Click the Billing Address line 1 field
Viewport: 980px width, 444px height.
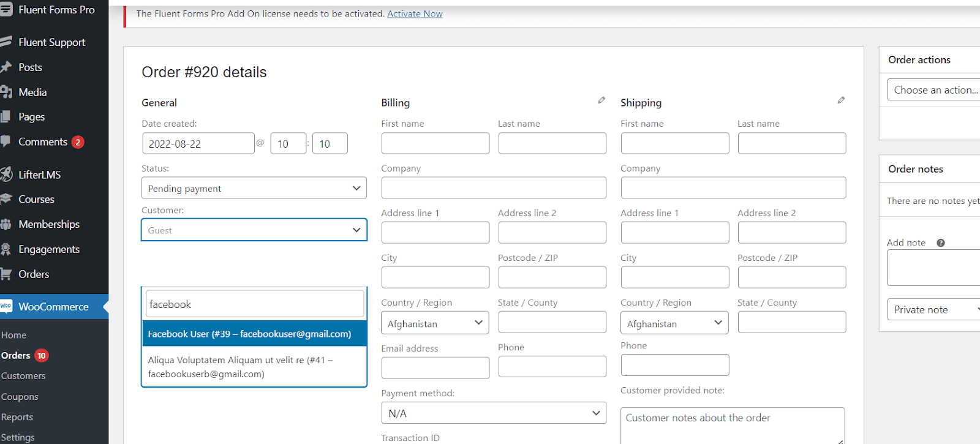(x=435, y=233)
